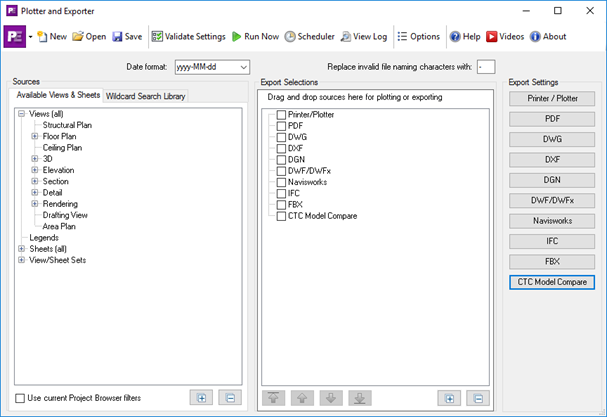Click the Help question icon
The image size is (607, 417).
coord(455,36)
